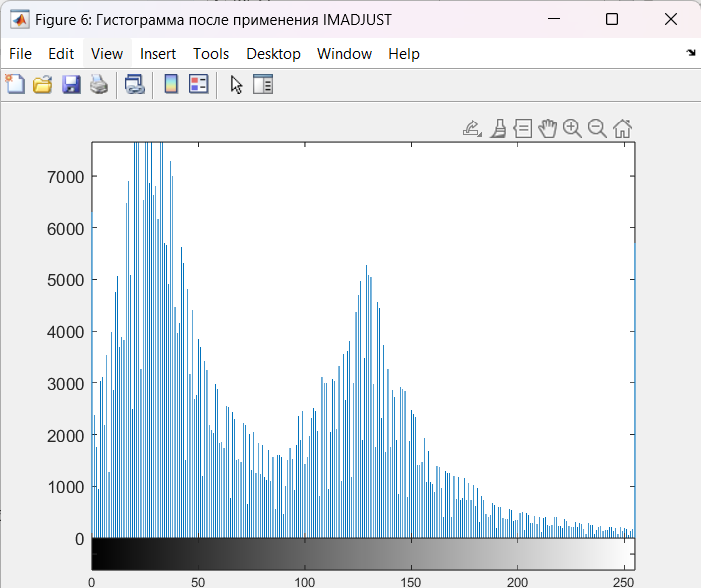The width and height of the screenshot is (701, 588).
Task: Activate the Zoom Out tool
Action: (597, 129)
